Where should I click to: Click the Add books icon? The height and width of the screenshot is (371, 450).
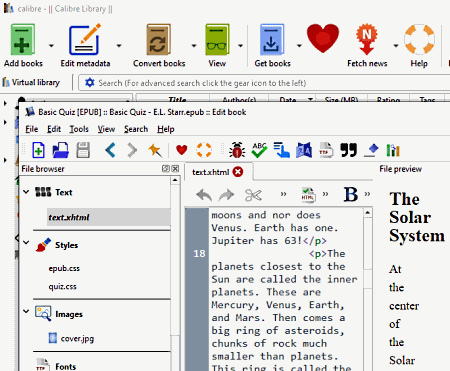pyautogui.click(x=23, y=39)
